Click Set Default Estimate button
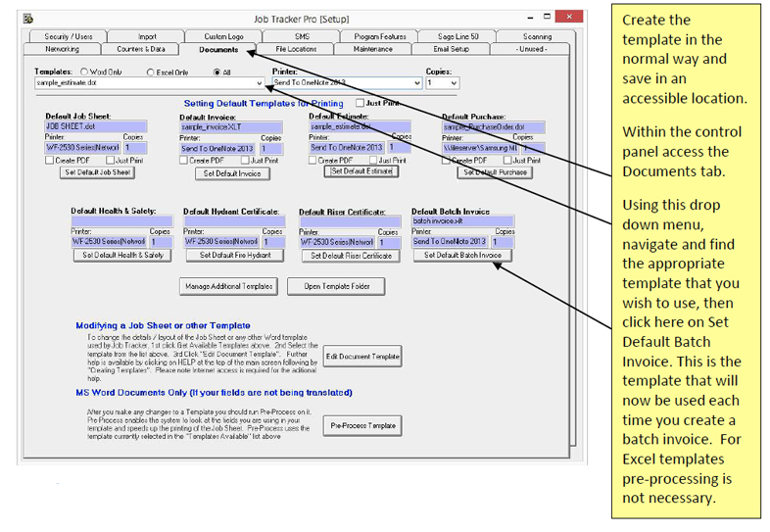 coord(361,171)
